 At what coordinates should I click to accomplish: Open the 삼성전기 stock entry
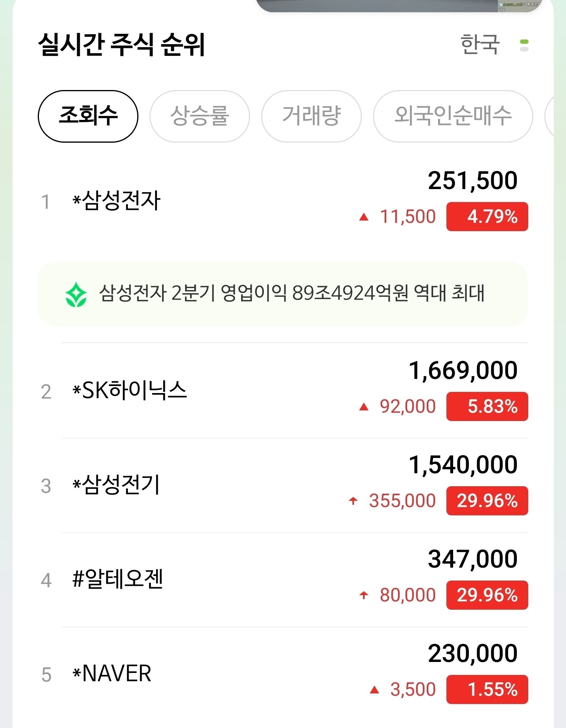click(283, 485)
